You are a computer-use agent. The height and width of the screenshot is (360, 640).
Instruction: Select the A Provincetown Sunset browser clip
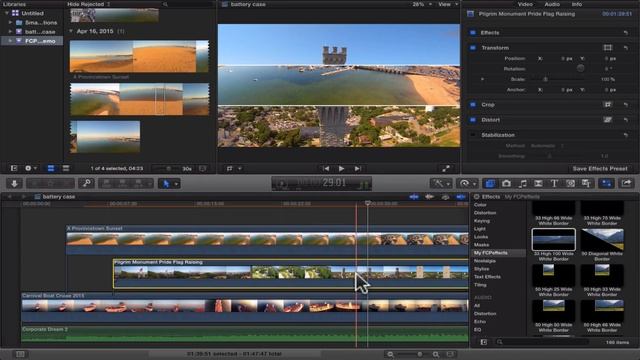click(x=139, y=56)
